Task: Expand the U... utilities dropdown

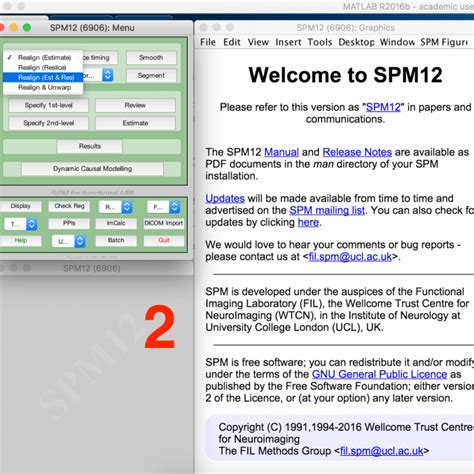Action: point(68,241)
